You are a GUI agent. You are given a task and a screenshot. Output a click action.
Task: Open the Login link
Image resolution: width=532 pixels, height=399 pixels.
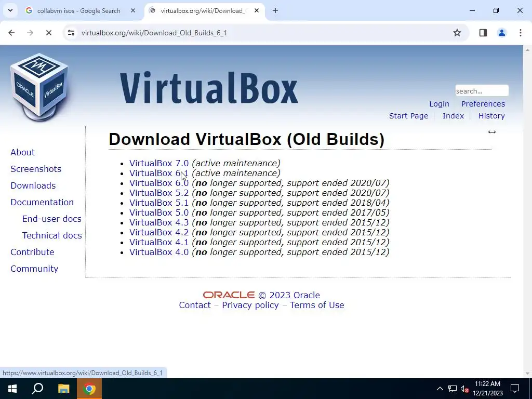(x=439, y=104)
